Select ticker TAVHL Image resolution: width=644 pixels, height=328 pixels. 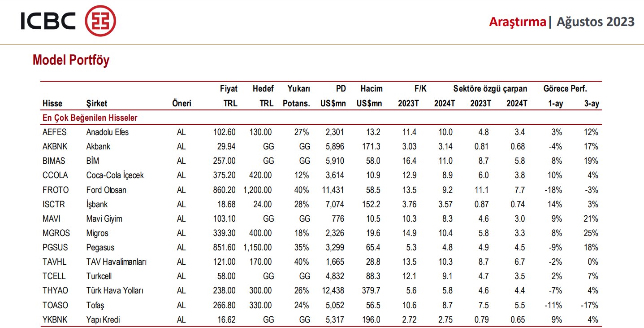click(54, 262)
